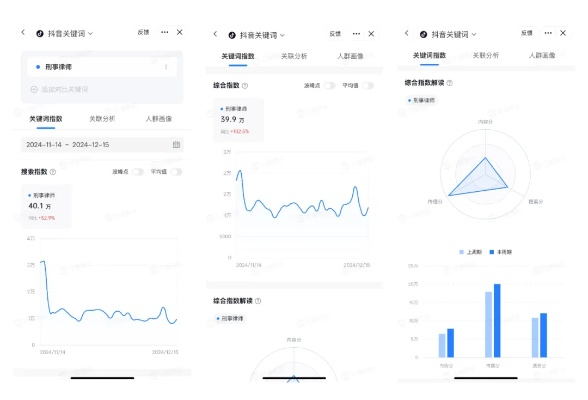Select 关键词指数 tab in middle screen
This screenshot has height=400, width=588.
pos(238,56)
